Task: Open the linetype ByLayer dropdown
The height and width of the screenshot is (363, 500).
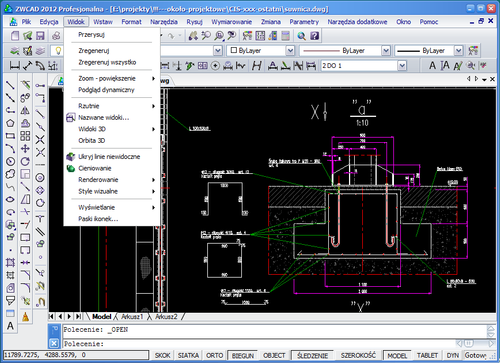Action: [386, 51]
